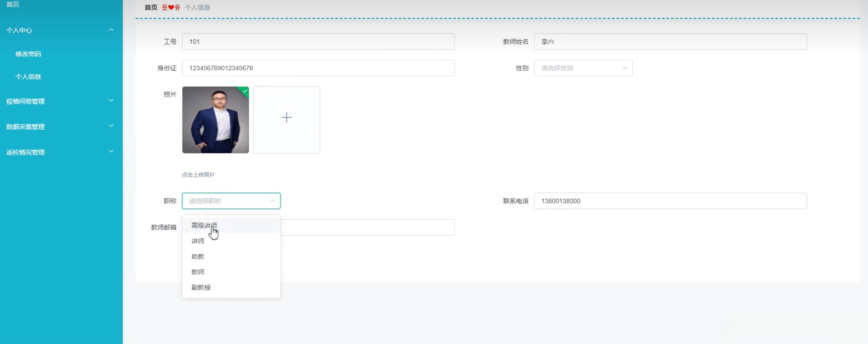Focus the 教师邮箱 input field
Image resolution: width=868 pixels, height=344 pixels.
click(x=367, y=228)
